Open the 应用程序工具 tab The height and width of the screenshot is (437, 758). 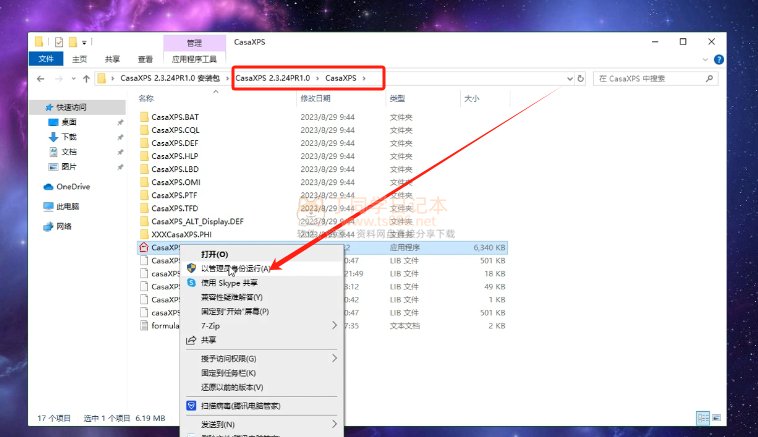point(194,59)
